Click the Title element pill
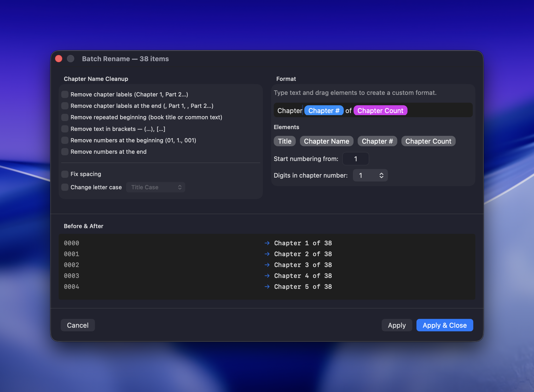 pyautogui.click(x=284, y=141)
